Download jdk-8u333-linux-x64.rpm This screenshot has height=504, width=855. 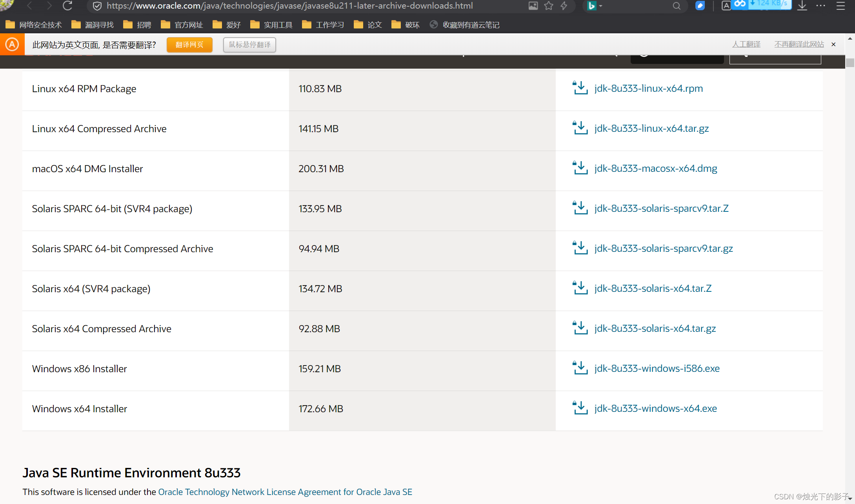pos(649,89)
